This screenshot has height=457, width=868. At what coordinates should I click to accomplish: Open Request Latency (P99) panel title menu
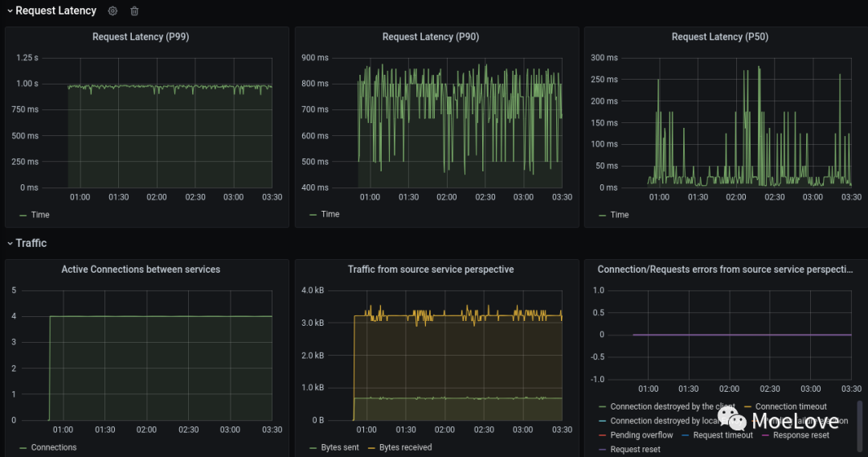(141, 37)
